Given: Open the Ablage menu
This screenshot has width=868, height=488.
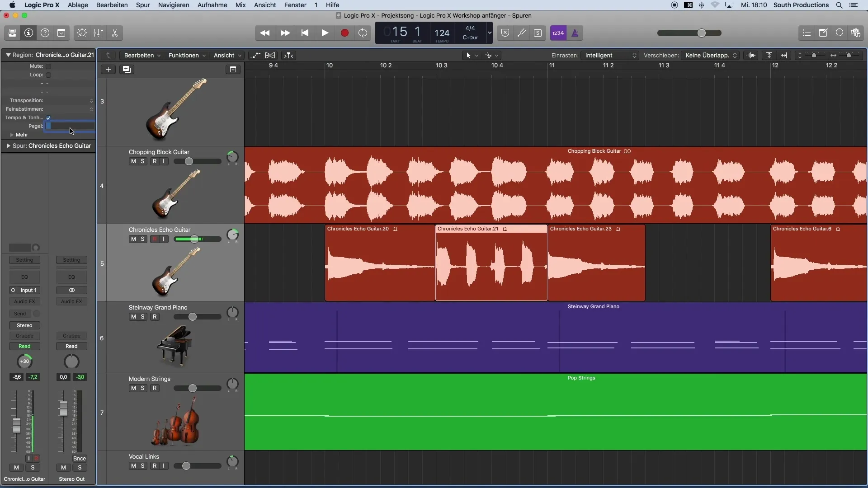Looking at the screenshot, I should (78, 5).
